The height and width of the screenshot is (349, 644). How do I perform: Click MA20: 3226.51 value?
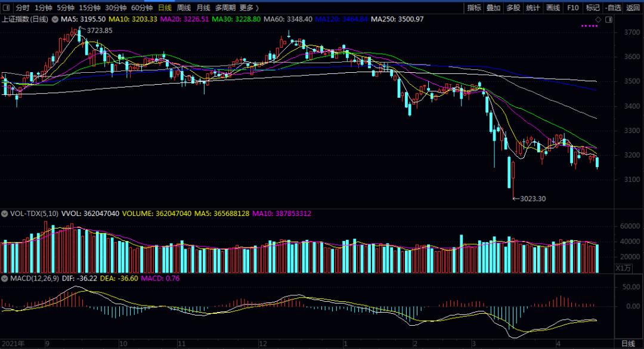[x=184, y=19]
